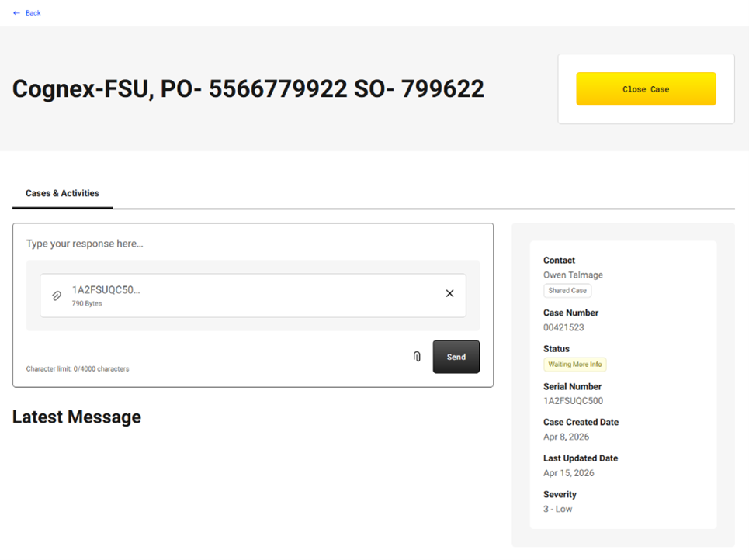749x560 pixels.
Task: Click the last updated date Apr 15, 2026
Action: [568, 473]
